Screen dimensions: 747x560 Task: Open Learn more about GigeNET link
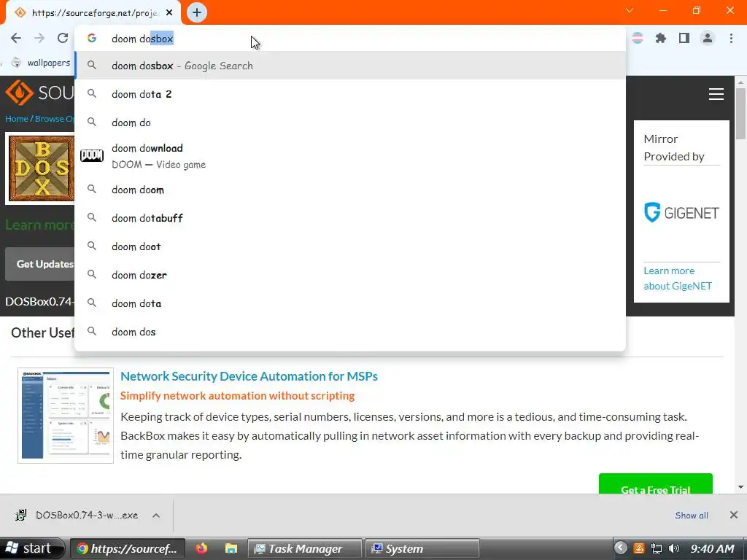(678, 278)
